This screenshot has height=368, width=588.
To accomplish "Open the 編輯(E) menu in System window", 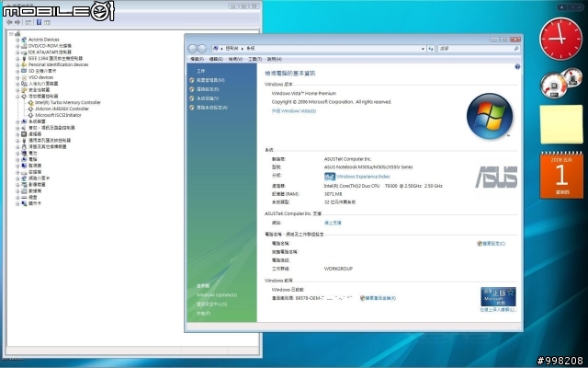I will [x=216, y=59].
